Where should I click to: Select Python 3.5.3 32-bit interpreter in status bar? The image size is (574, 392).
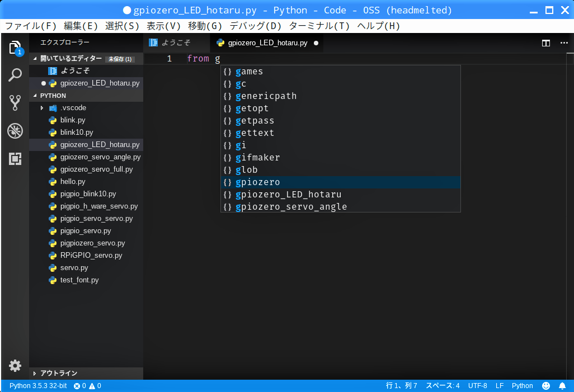point(38,386)
